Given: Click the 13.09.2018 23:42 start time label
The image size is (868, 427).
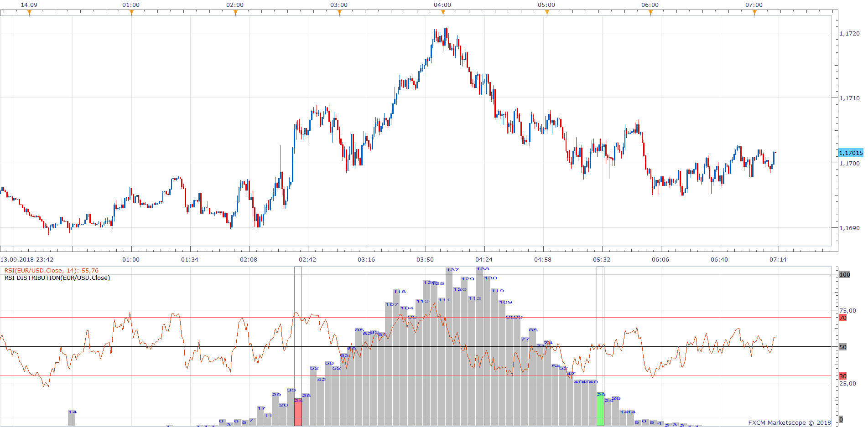Looking at the screenshot, I should [27, 259].
